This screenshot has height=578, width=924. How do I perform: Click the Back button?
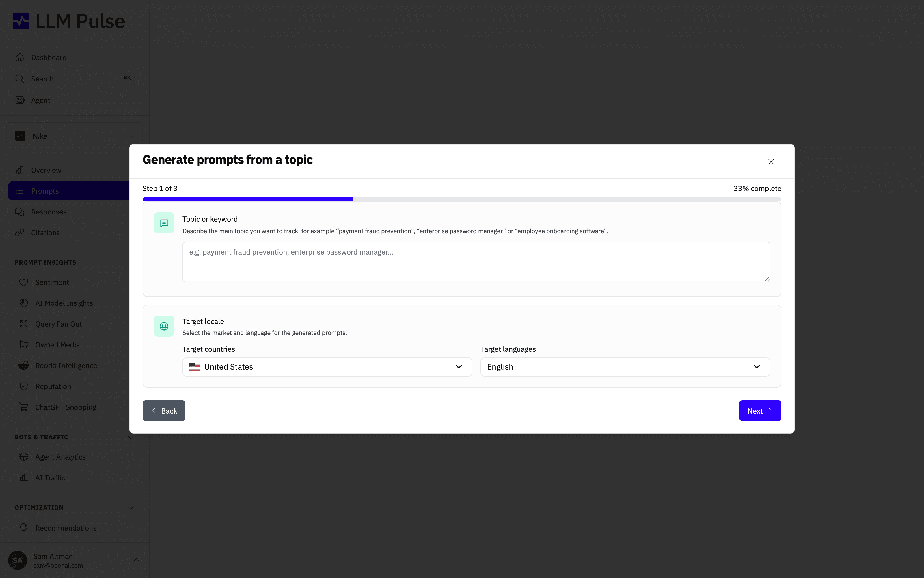pyautogui.click(x=164, y=411)
